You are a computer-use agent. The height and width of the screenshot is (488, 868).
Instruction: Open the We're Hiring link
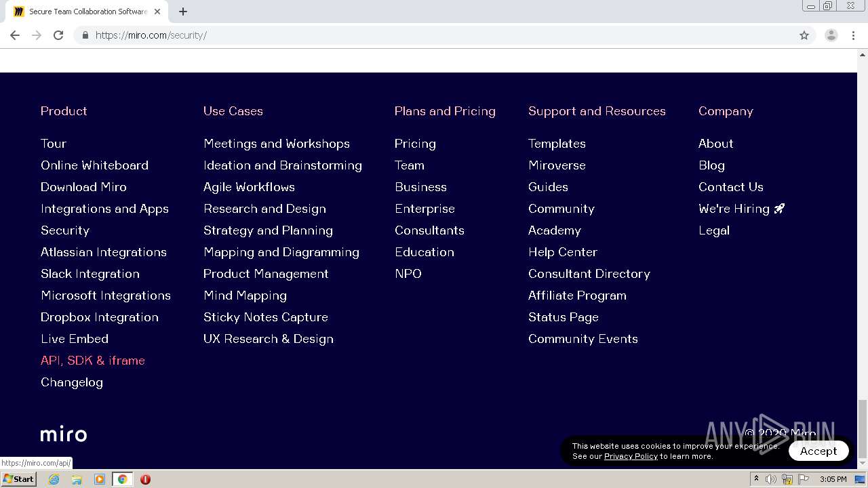coord(741,209)
